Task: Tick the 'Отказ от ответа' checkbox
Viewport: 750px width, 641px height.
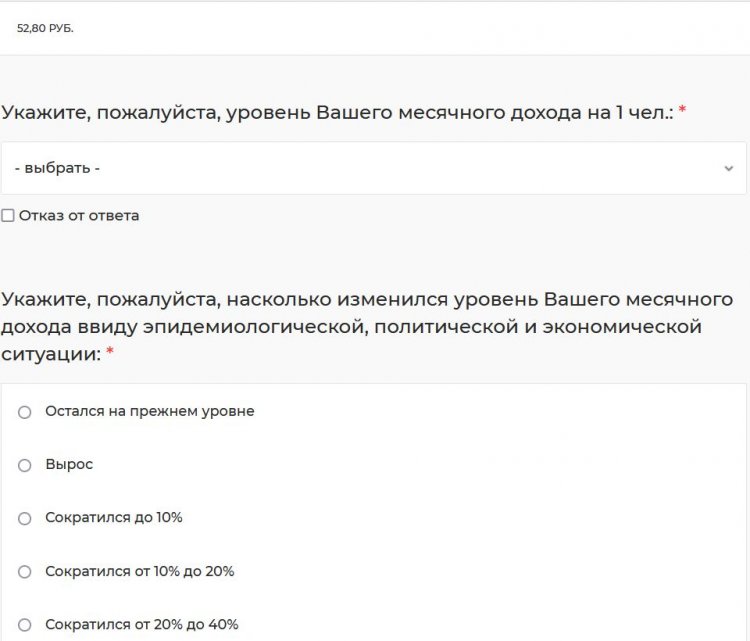Action: (x=8, y=216)
